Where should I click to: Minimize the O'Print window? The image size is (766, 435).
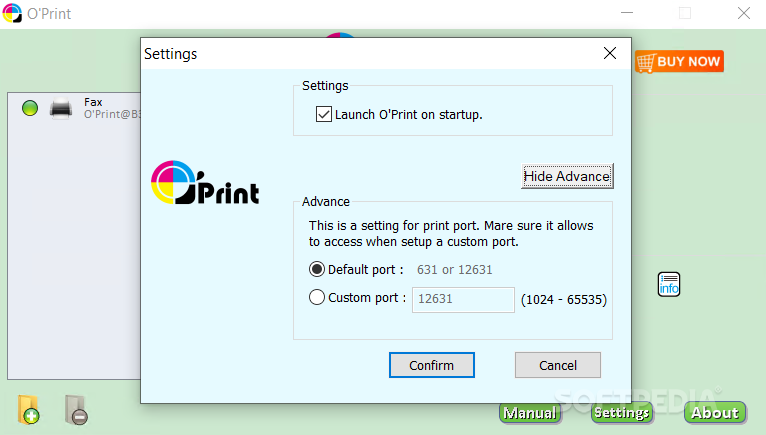coord(627,13)
